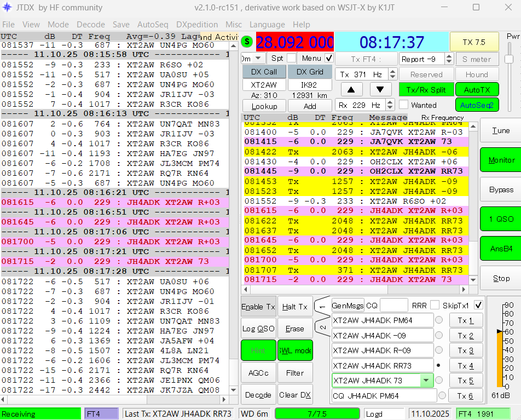The width and height of the screenshot is (521, 420).
Task: Open the DXpedition menu
Action: pos(196,25)
